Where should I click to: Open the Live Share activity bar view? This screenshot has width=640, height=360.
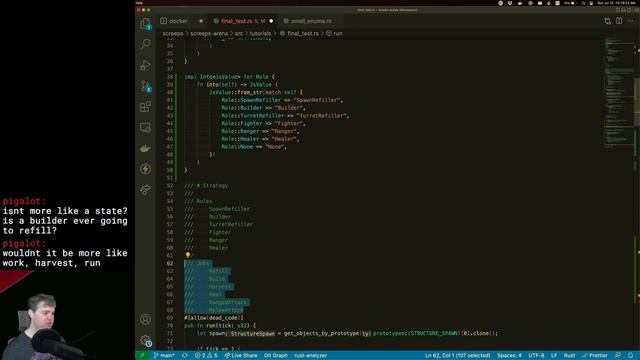(146, 190)
